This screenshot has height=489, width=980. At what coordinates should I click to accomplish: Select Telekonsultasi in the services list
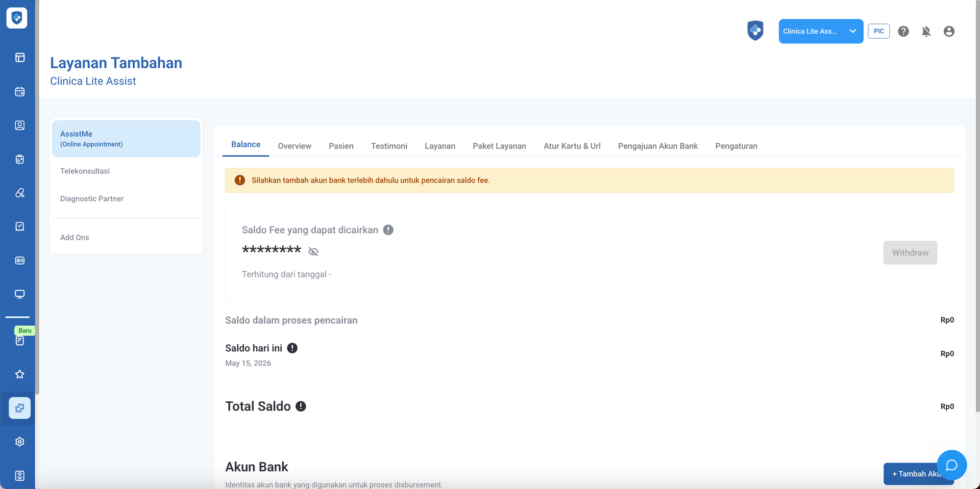(85, 171)
